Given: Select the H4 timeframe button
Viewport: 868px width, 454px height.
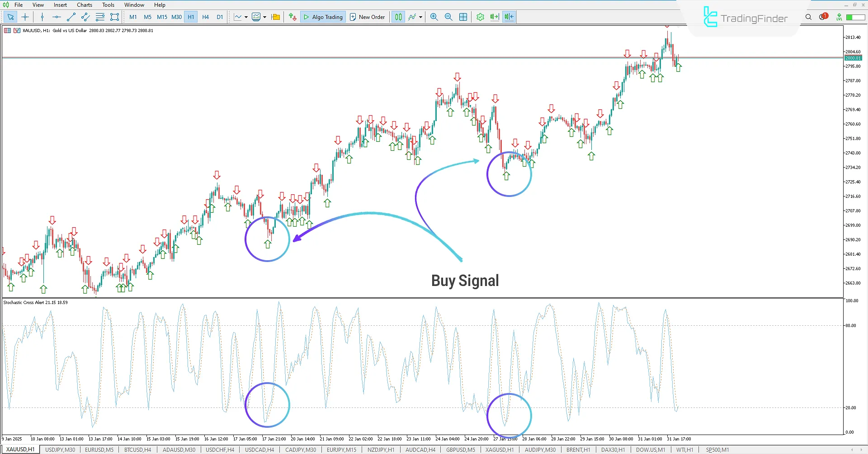Looking at the screenshot, I should [x=205, y=17].
